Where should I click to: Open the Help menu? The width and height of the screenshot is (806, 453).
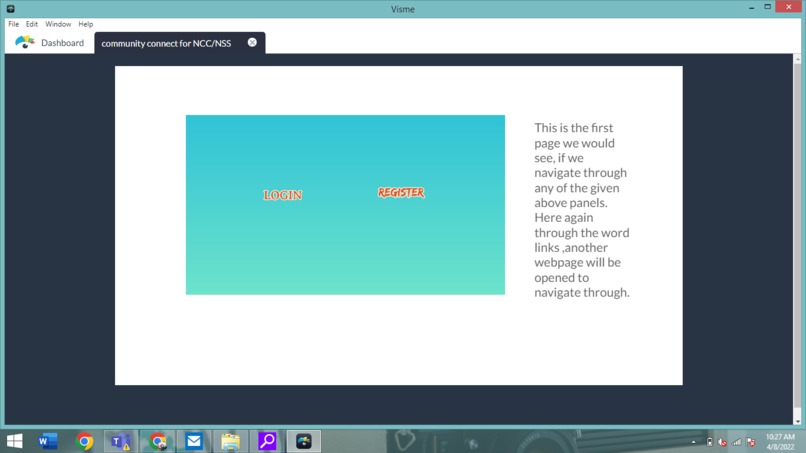[86, 24]
